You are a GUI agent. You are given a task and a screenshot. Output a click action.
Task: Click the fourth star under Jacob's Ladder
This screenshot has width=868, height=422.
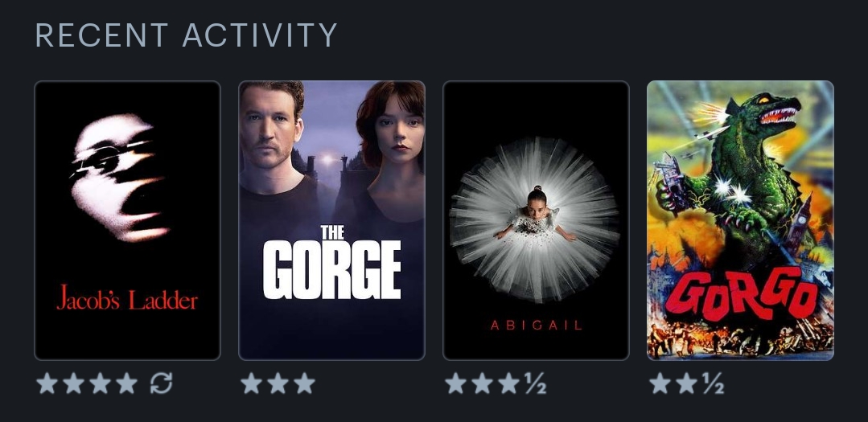(x=127, y=383)
